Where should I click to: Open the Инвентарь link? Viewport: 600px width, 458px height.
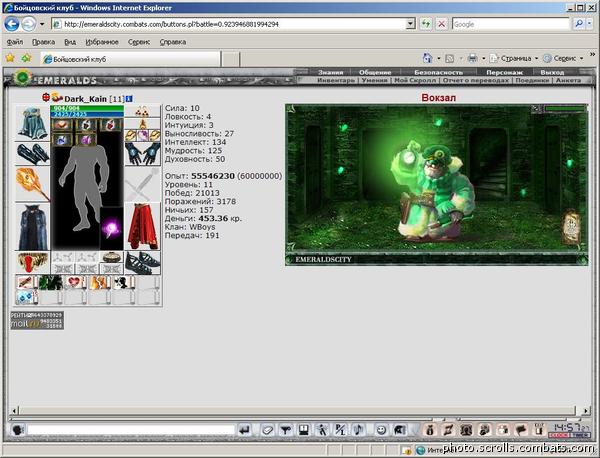336,80
